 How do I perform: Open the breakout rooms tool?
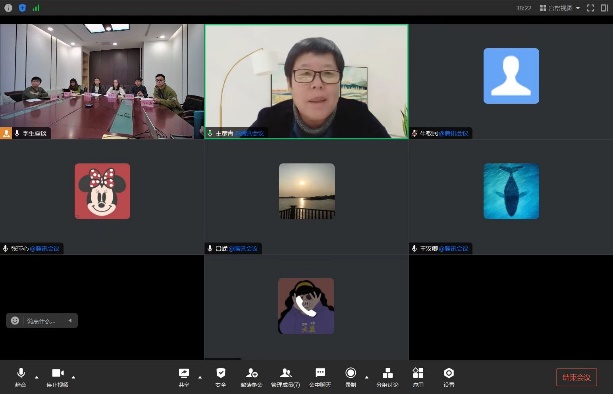pyautogui.click(x=387, y=377)
